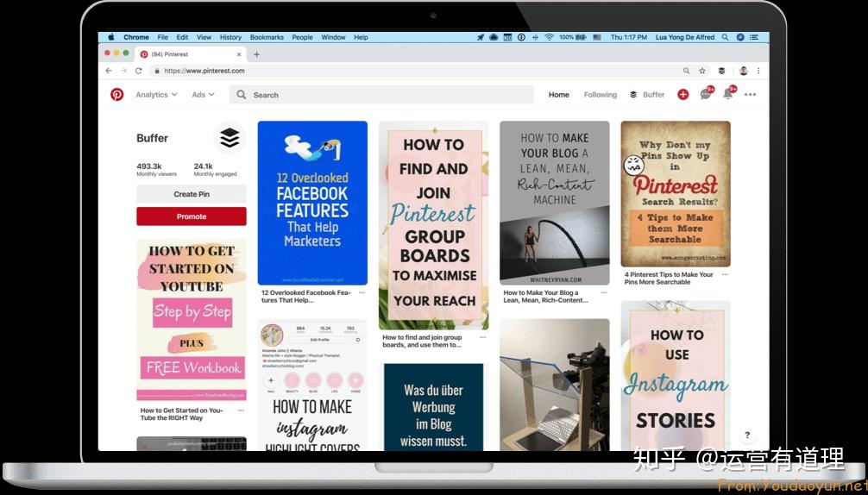Click the Buffer extension icon in Chrome toolbar
Image resolution: width=868 pixels, height=495 pixels.
pos(721,71)
